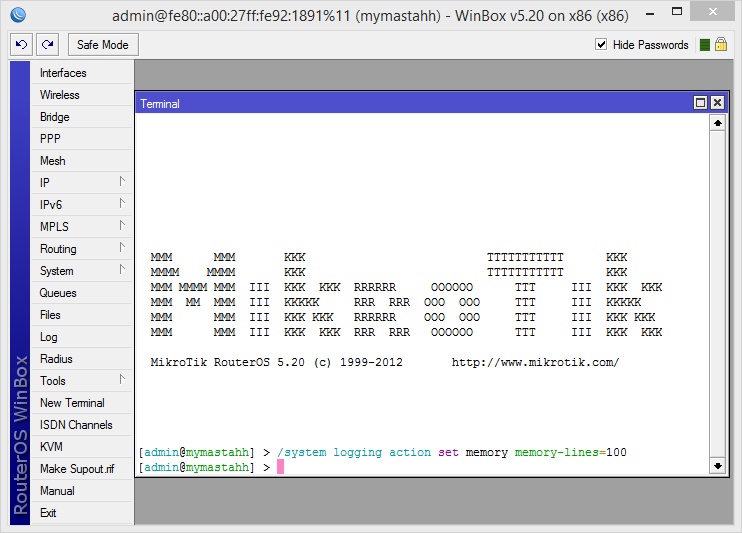Toggle the Hide Passwords checkbox

pos(601,44)
